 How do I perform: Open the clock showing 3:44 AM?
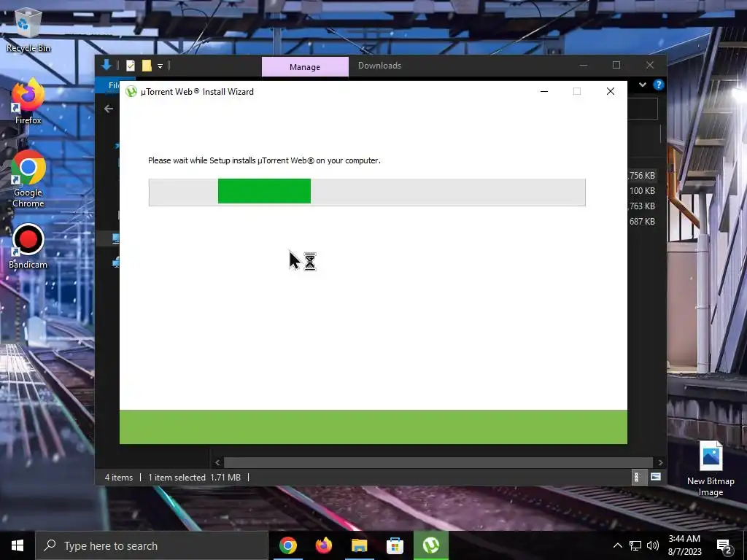coord(684,545)
